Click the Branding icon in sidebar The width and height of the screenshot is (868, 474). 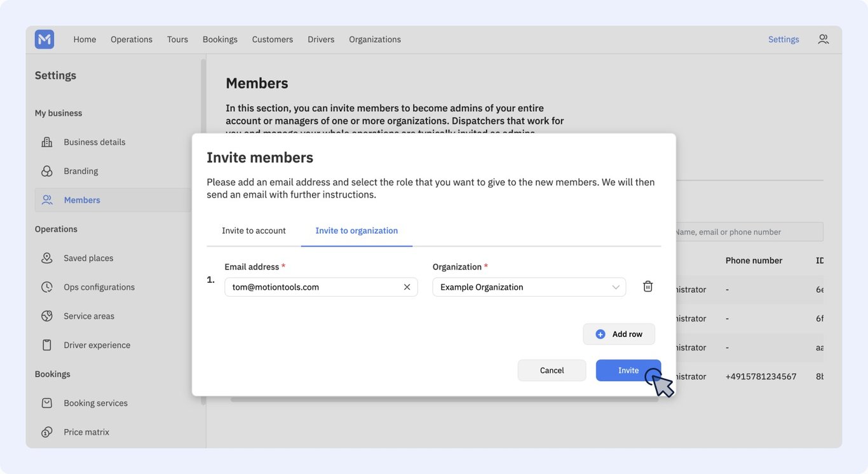pos(47,171)
